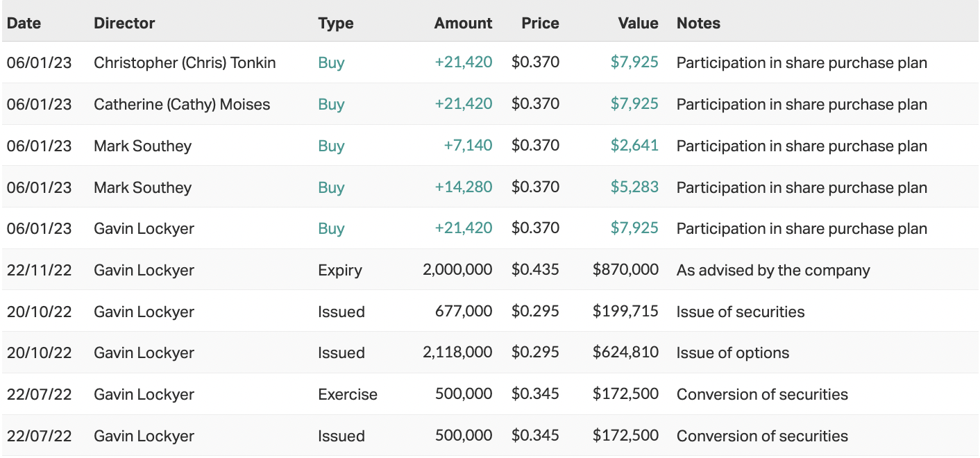Click the $870,000 value cell

[x=625, y=270]
